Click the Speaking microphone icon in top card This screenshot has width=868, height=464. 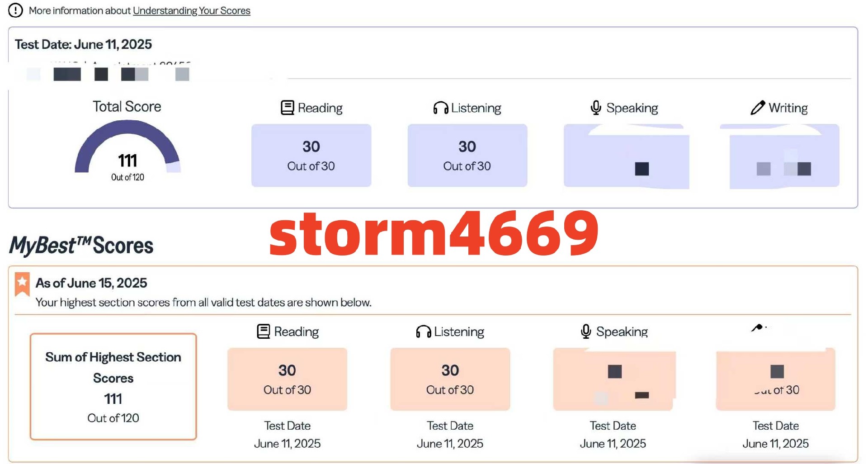click(x=596, y=108)
